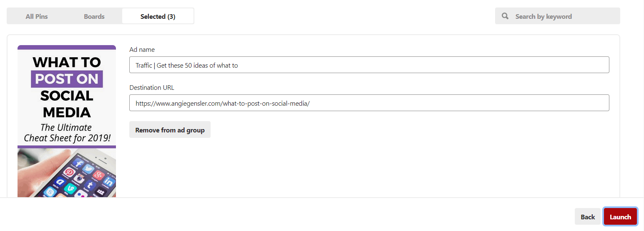Click the Facebook icon in pin image

click(78, 163)
